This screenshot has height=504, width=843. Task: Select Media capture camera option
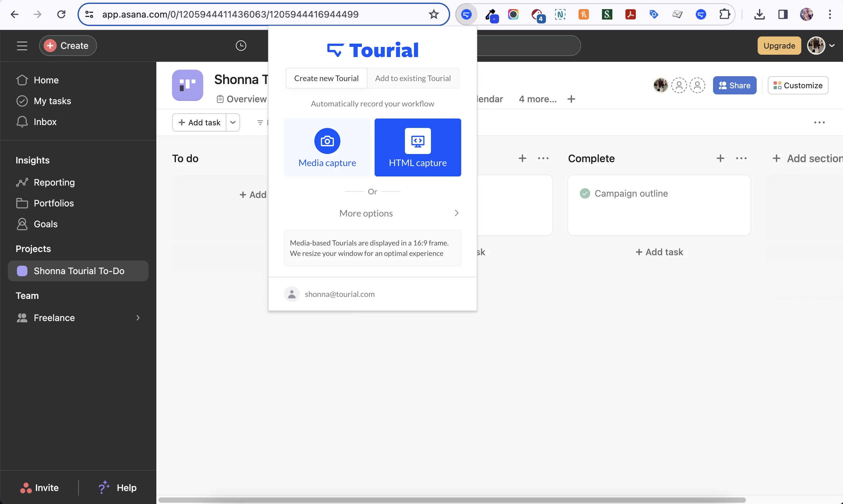tap(327, 147)
